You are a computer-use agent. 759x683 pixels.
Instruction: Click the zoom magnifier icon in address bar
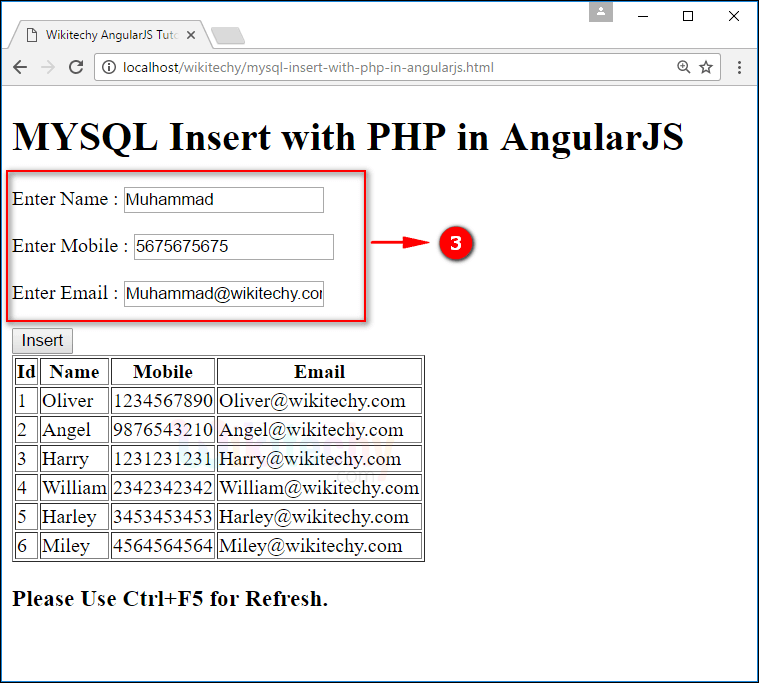[x=684, y=67]
